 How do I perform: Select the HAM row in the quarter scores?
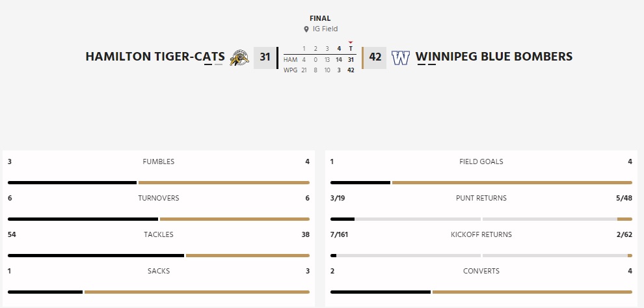click(x=290, y=60)
